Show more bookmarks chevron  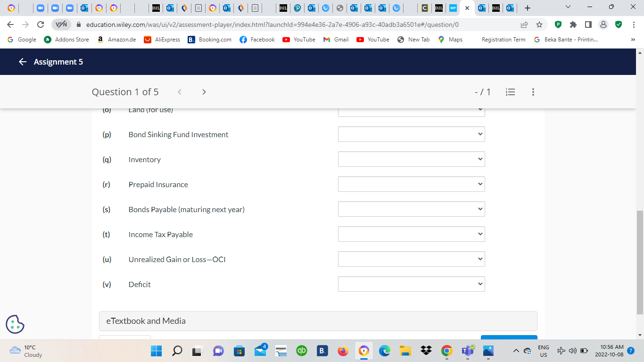633,40
